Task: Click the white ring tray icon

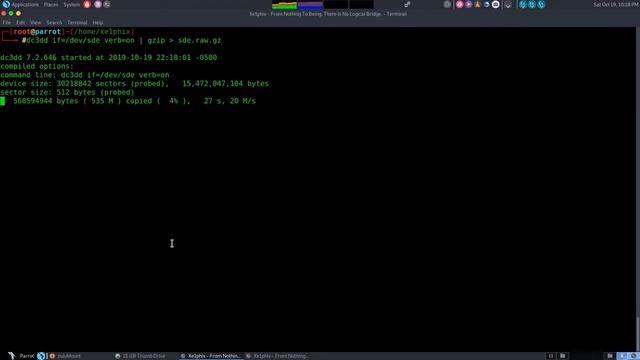Action: (496, 4)
